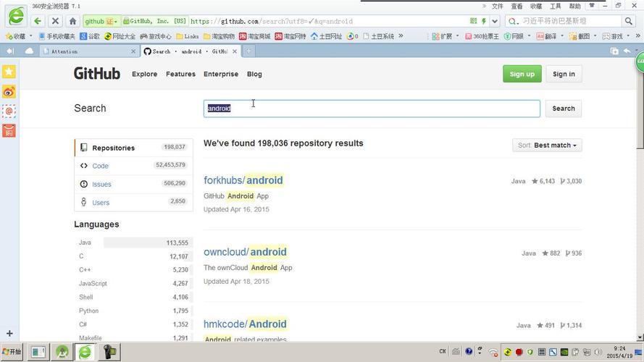Click the magnifier search button in browser search box
The image size is (644, 362).
(x=628, y=21)
